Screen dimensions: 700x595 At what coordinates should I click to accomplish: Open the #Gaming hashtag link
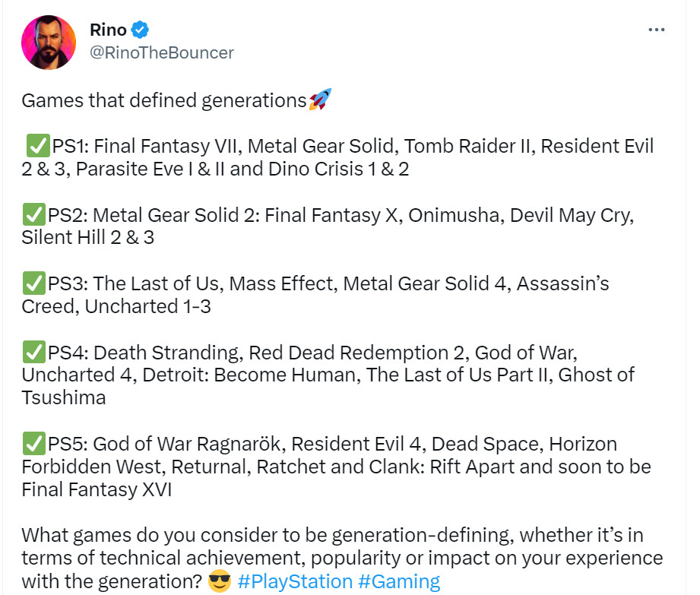pyautogui.click(x=398, y=581)
